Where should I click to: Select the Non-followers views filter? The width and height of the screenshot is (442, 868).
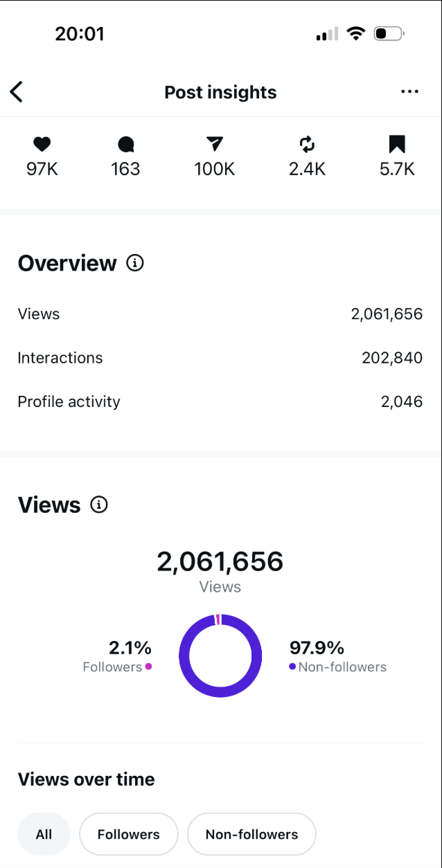[x=251, y=834]
